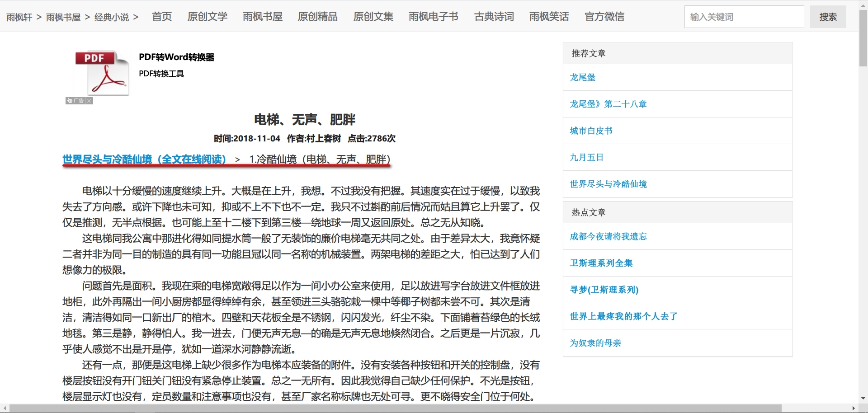Open the 首页 navigation menu item
Viewport: 868px width, 413px height.
click(162, 17)
